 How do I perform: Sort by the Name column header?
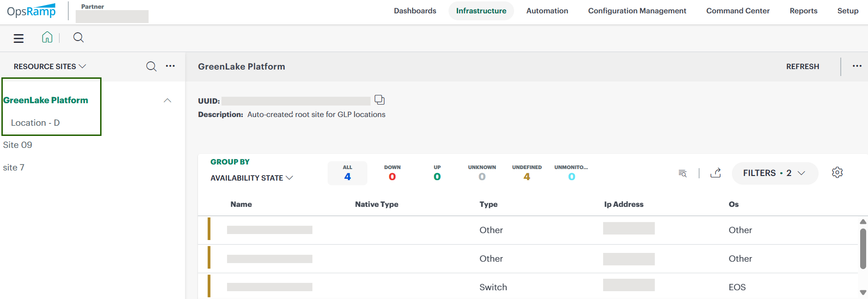click(241, 204)
